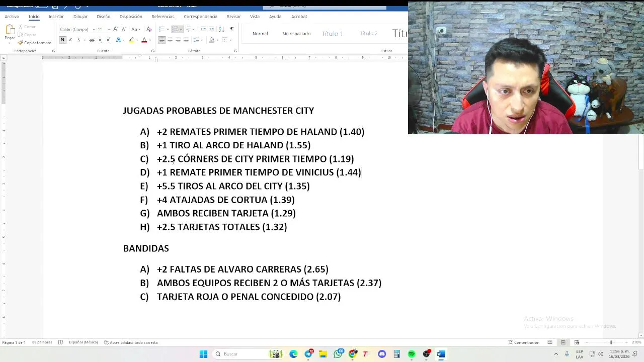This screenshot has height=362, width=644.
Task: Toggle show paragraph marks
Action: pos(232,29)
